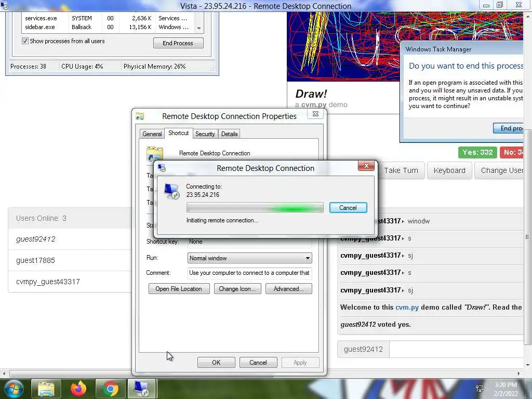Image resolution: width=532 pixels, height=399 pixels.
Task: Click the Comment text field
Action: 250,273
